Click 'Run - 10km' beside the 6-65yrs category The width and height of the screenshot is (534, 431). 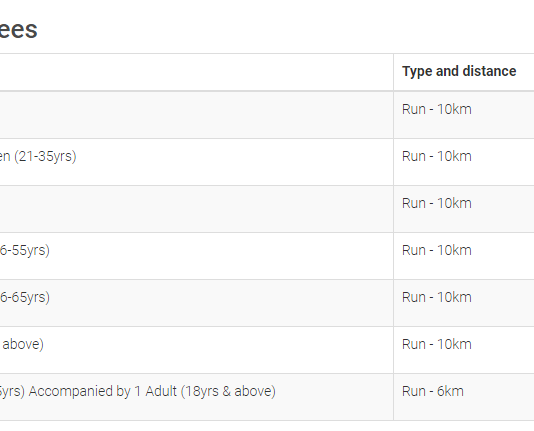click(x=437, y=297)
